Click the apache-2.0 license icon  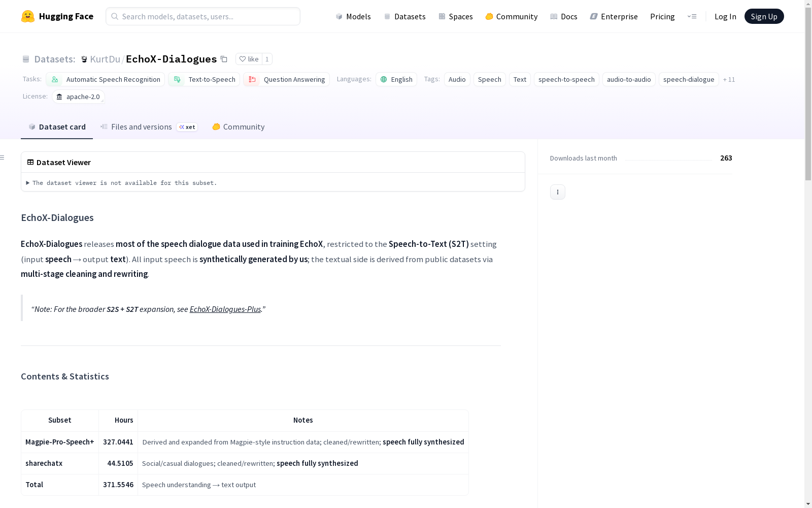point(59,97)
